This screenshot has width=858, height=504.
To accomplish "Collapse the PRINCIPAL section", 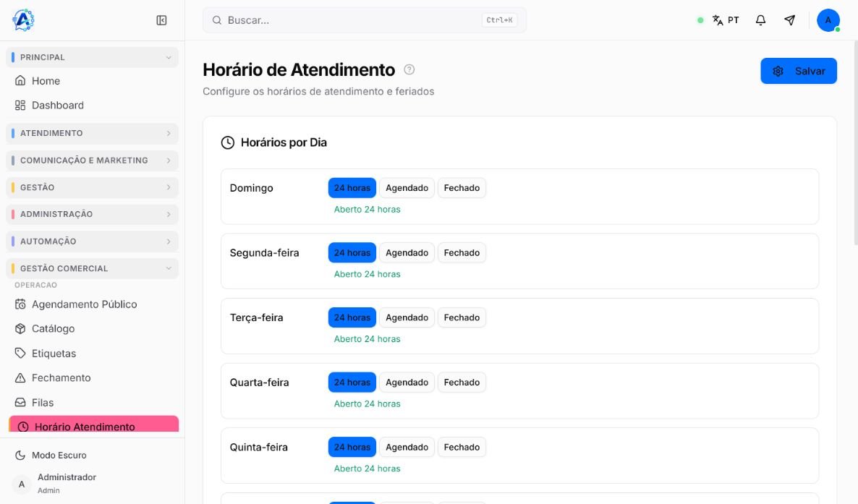I will 92,57.
